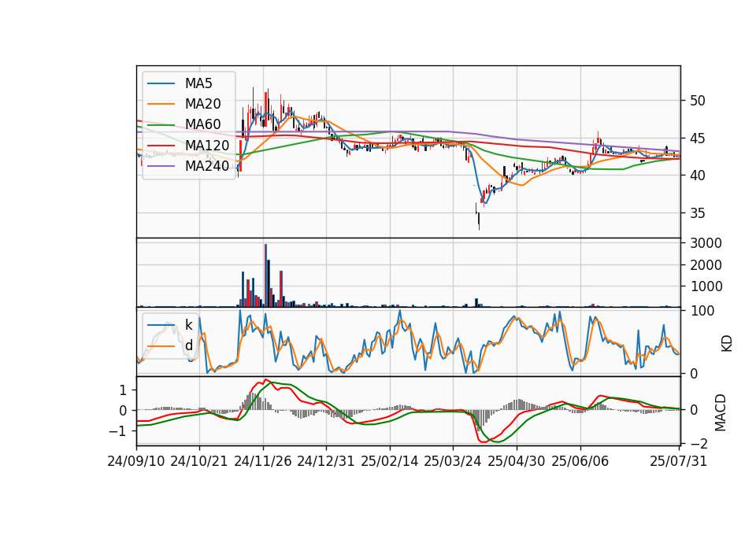756x543 pixels.
Task: Click the MACD axis label
Action: (721, 412)
